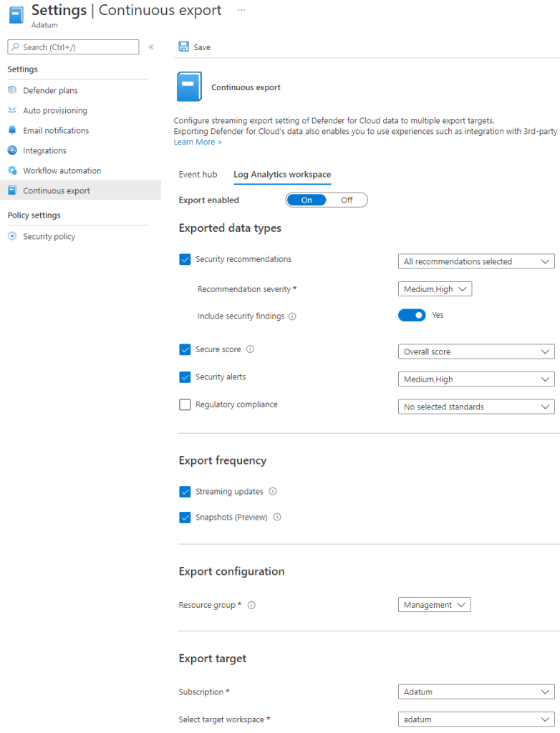This screenshot has height=733, width=560.
Task: Click the Save disk icon
Action: click(x=184, y=47)
